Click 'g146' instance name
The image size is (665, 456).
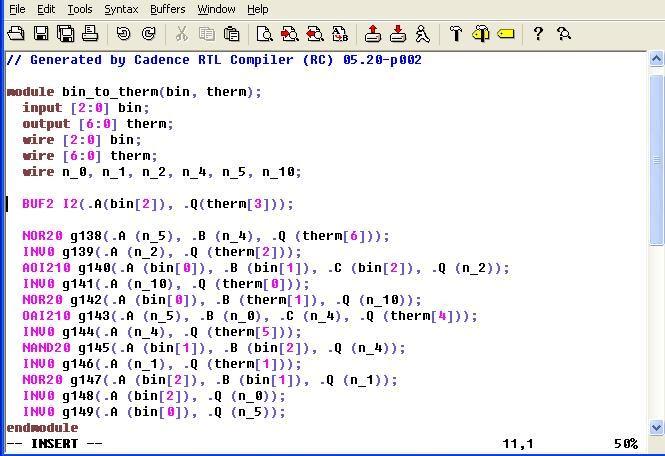point(78,364)
